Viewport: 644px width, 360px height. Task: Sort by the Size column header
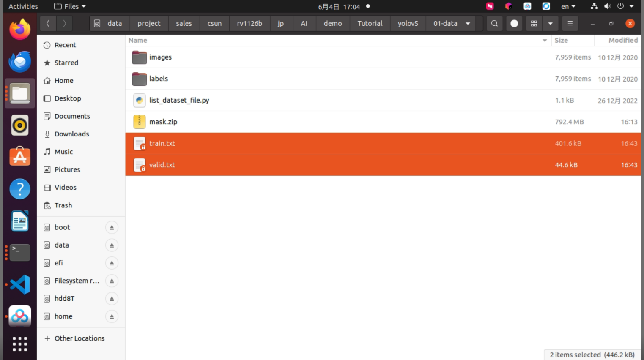[x=561, y=41]
